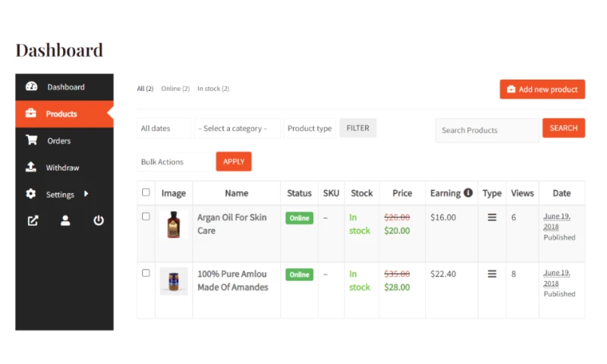Open 100% Pure Amlou Made Of Amandes link
607x364 pixels.
pyautogui.click(x=233, y=281)
